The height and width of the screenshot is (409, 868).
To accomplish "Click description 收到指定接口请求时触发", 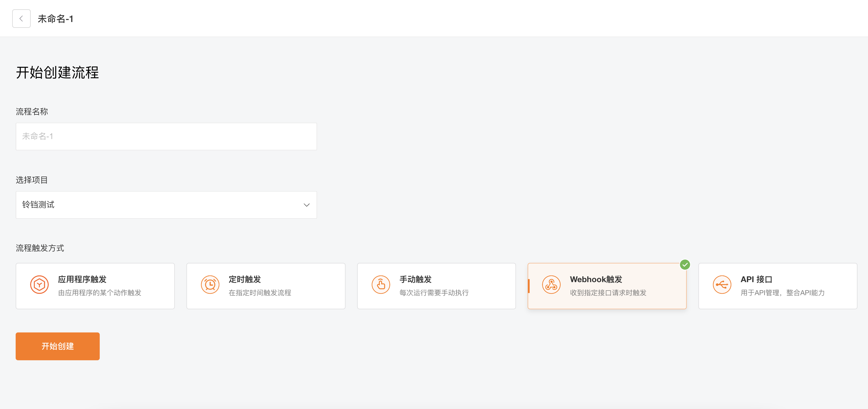I will click(x=608, y=293).
